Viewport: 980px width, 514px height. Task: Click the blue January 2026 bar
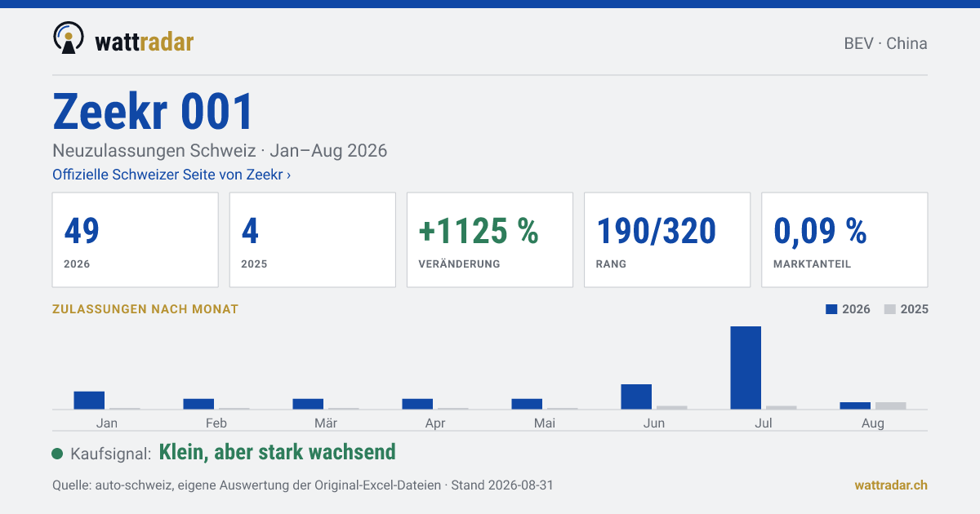89,401
